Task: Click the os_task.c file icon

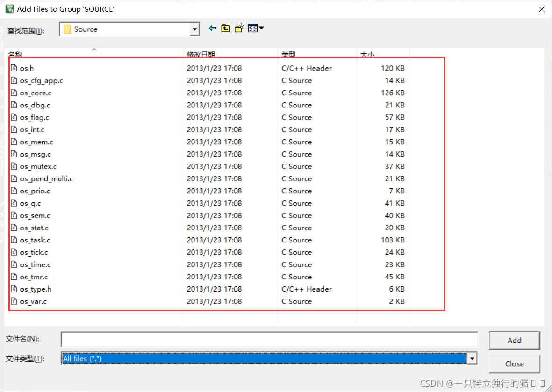Action: (x=14, y=240)
